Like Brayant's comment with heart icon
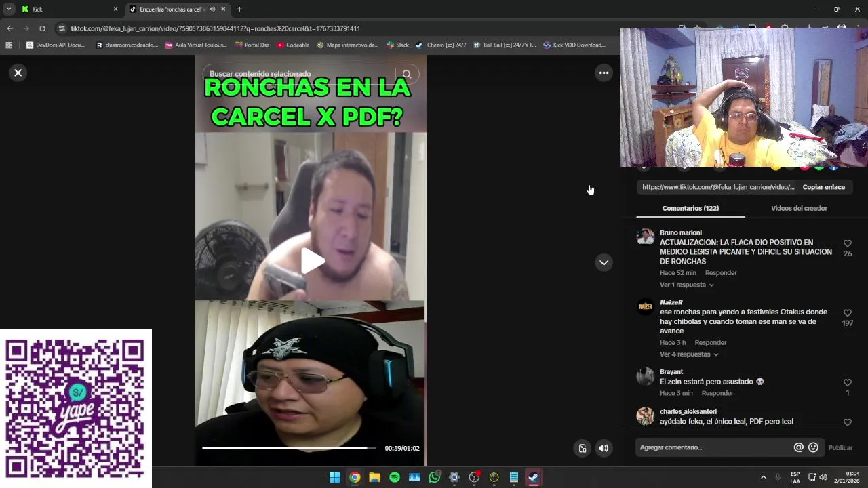Image resolution: width=868 pixels, height=488 pixels. [x=848, y=382]
